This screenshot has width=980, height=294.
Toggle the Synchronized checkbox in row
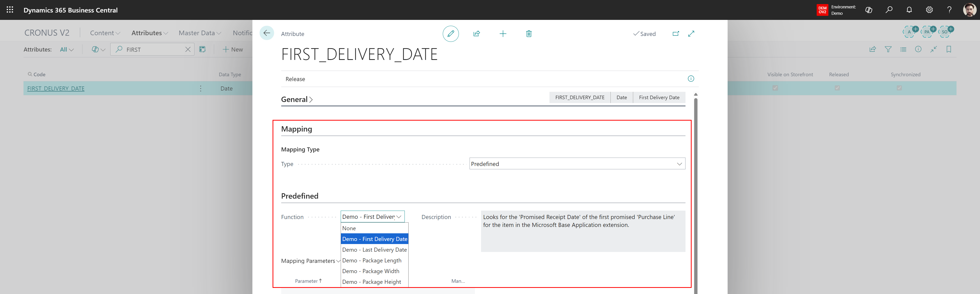(899, 88)
